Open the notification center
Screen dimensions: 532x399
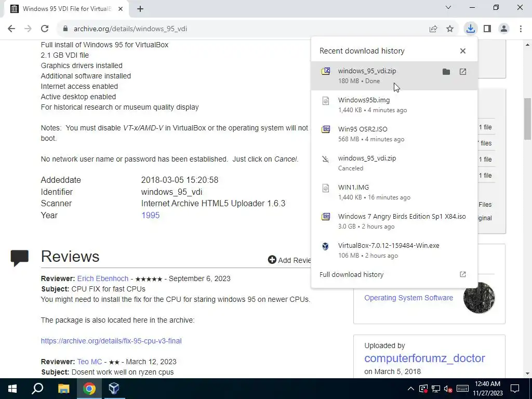point(515,389)
